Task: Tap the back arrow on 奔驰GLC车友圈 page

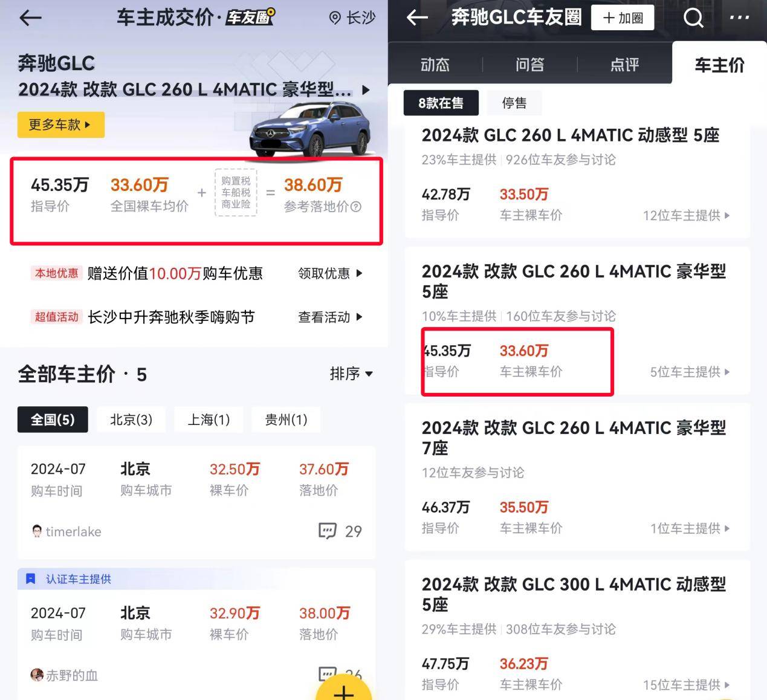Action: click(417, 18)
